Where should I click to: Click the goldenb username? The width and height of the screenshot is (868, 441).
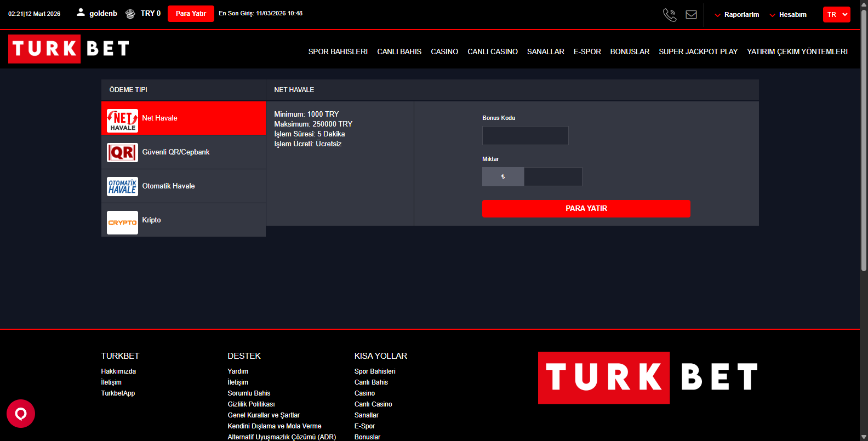coord(103,14)
